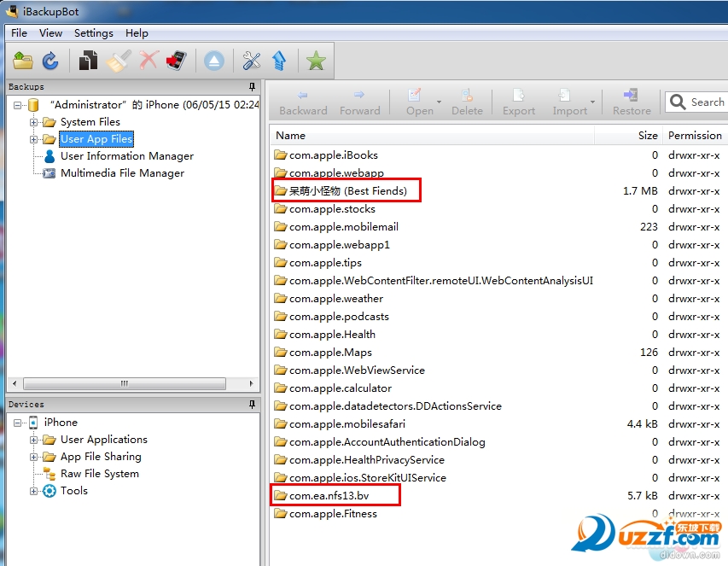This screenshot has width=728, height=566.
Task: Select User Information Manager in Backups tree
Action: click(127, 156)
